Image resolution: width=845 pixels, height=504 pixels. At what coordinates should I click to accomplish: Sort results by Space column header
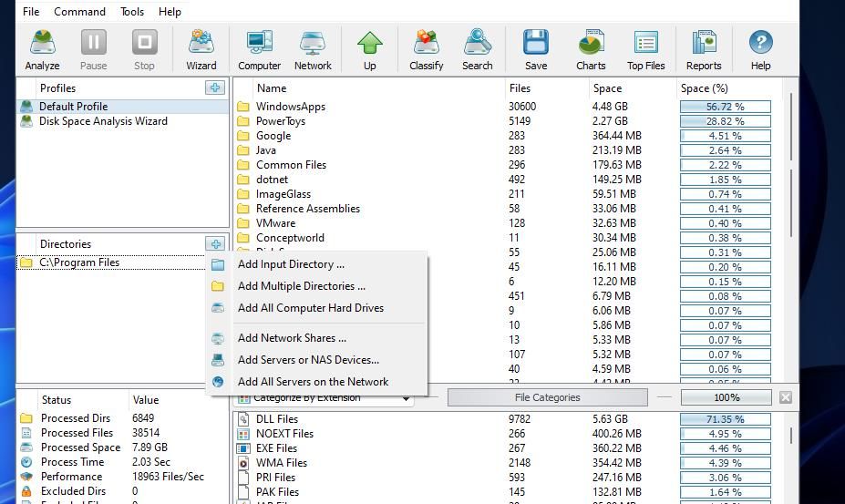(607, 88)
